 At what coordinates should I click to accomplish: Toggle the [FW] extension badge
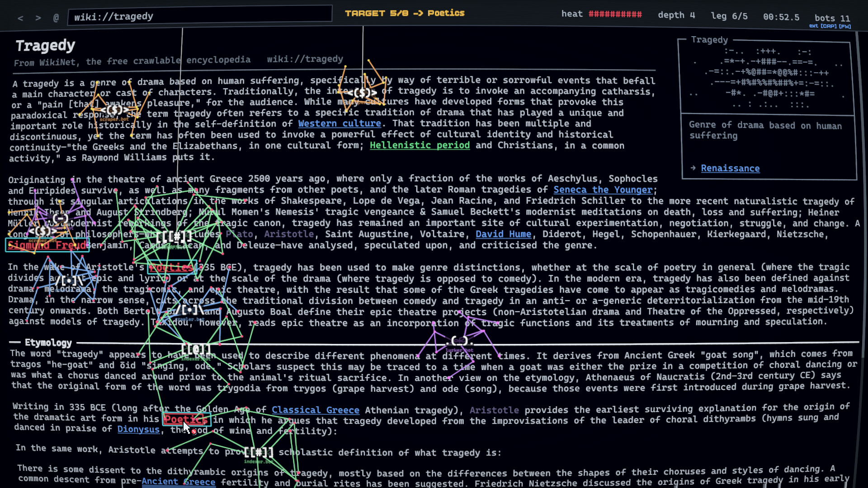(x=845, y=26)
